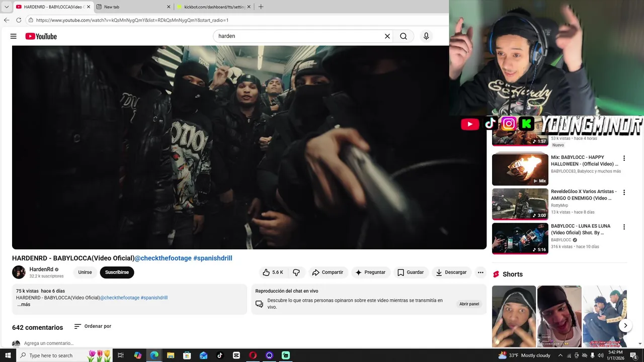
Task: Open Microsoft Store from the taskbar
Action: click(187, 355)
